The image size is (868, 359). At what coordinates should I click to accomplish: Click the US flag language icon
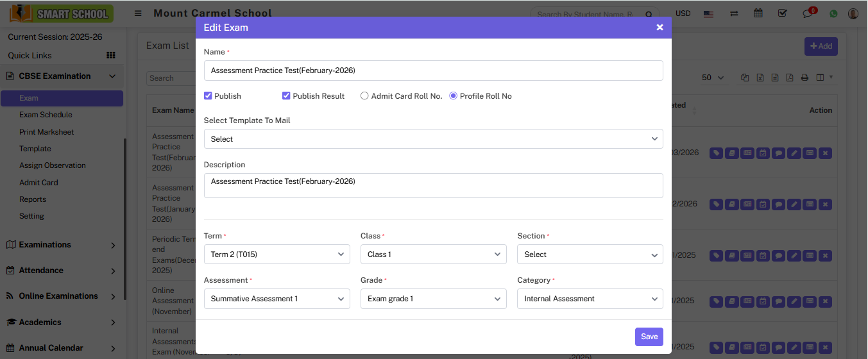click(x=708, y=13)
